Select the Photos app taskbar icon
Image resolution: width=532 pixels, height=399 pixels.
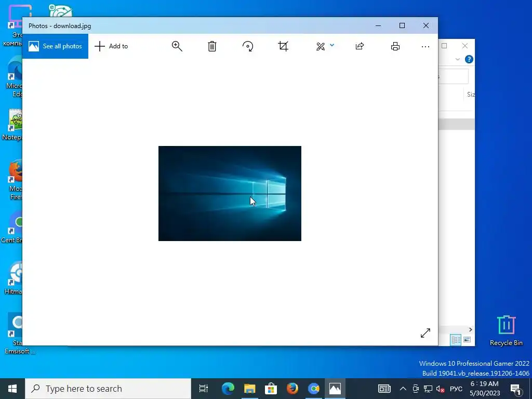335,389
